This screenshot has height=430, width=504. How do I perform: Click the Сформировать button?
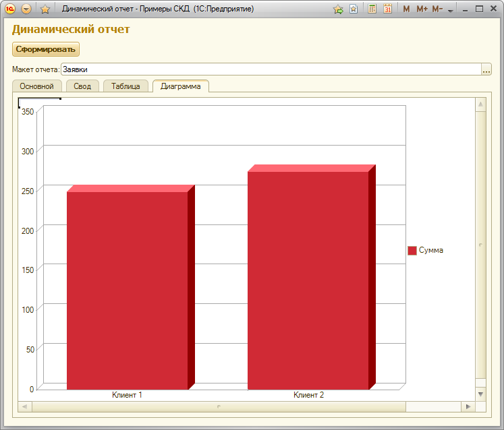coord(46,49)
